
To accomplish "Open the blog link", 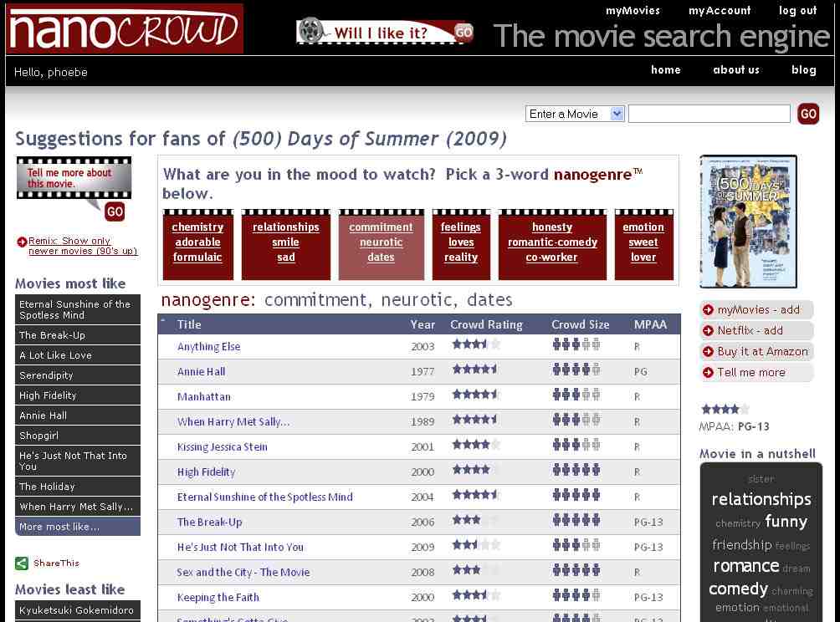I will [803, 69].
